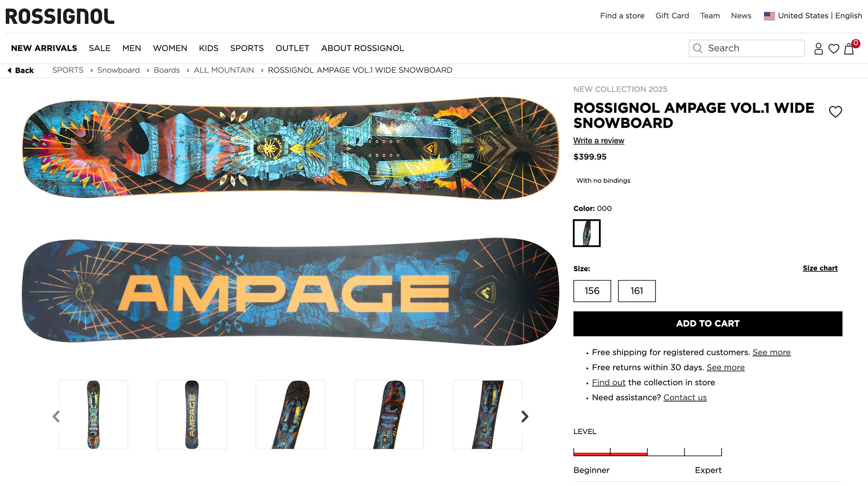Show next thumbnails with right arrow
This screenshot has height=486, width=868.
pos(524,416)
